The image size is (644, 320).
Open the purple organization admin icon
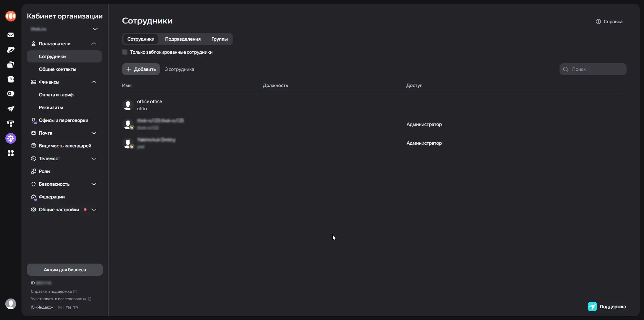[x=11, y=138]
